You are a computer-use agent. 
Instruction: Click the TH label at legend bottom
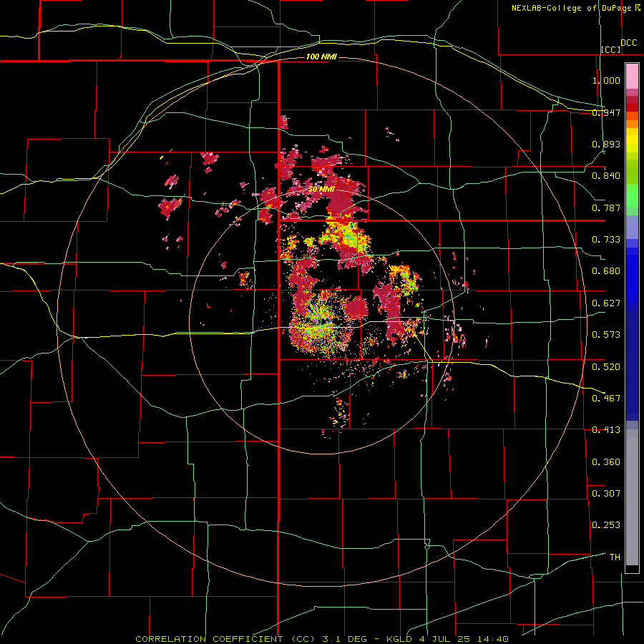pyautogui.click(x=615, y=557)
